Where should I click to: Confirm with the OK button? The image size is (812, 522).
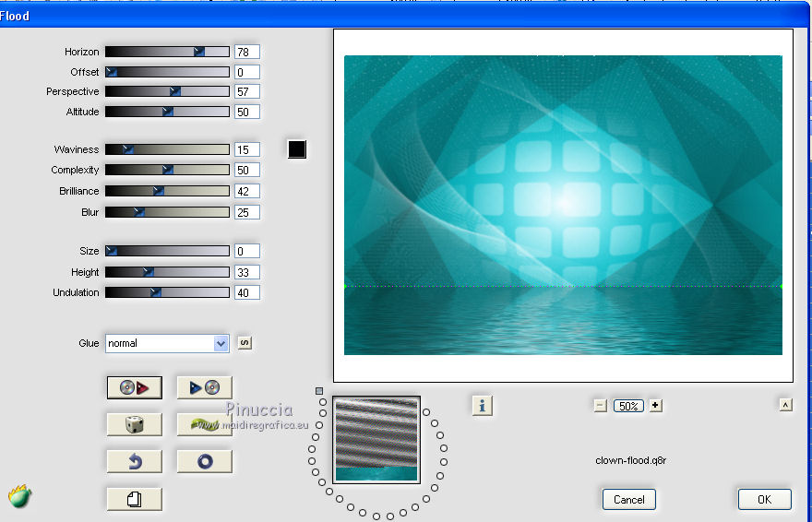[764, 499]
